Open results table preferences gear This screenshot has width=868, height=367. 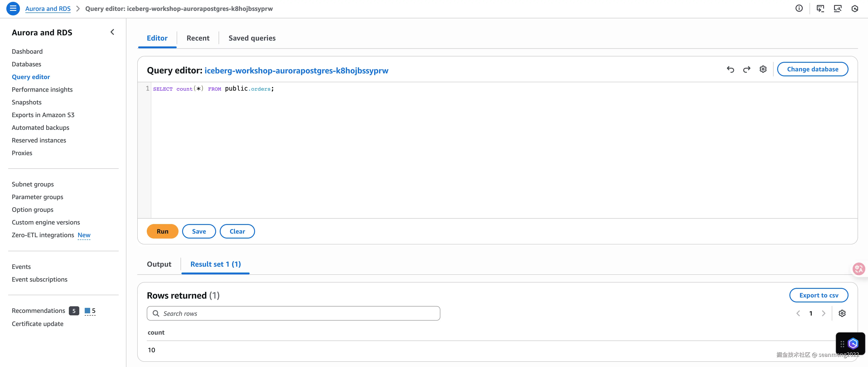(842, 313)
